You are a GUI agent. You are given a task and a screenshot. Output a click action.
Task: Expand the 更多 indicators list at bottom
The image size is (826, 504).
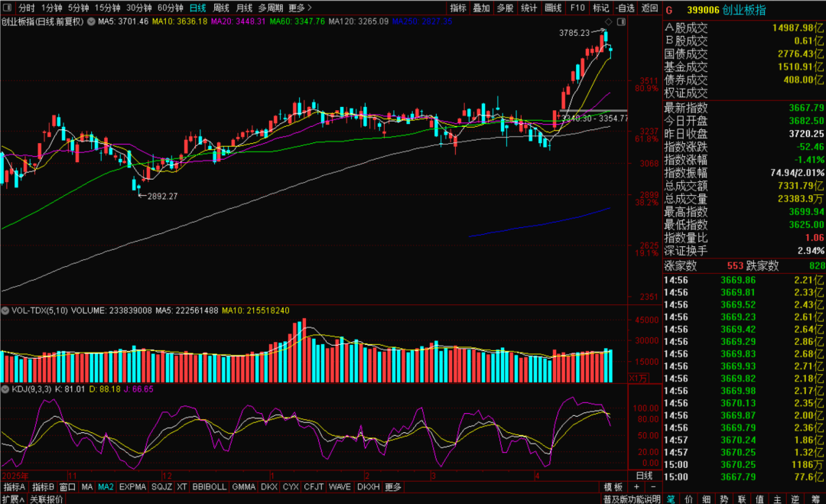click(x=393, y=487)
